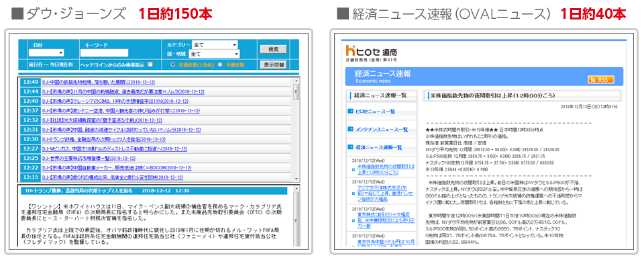Select the 自動更新(1分毎) radio button
644x256 pixels.
point(172,65)
